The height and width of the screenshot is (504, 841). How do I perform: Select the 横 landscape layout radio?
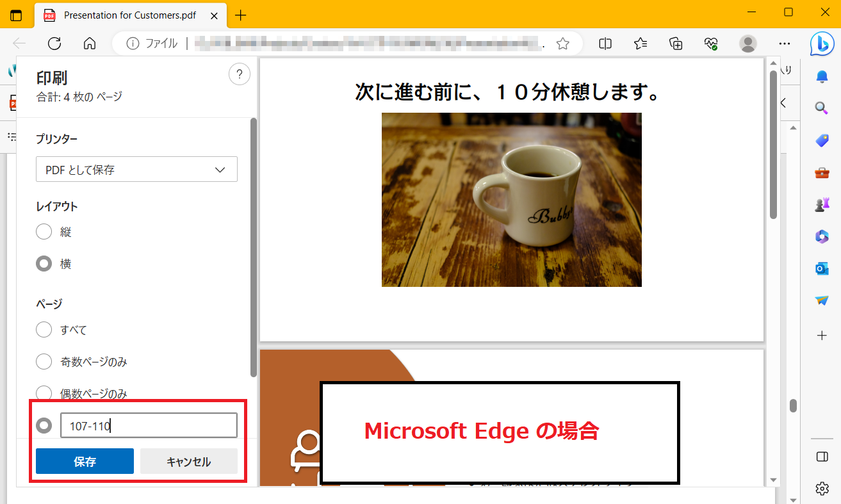[44, 263]
